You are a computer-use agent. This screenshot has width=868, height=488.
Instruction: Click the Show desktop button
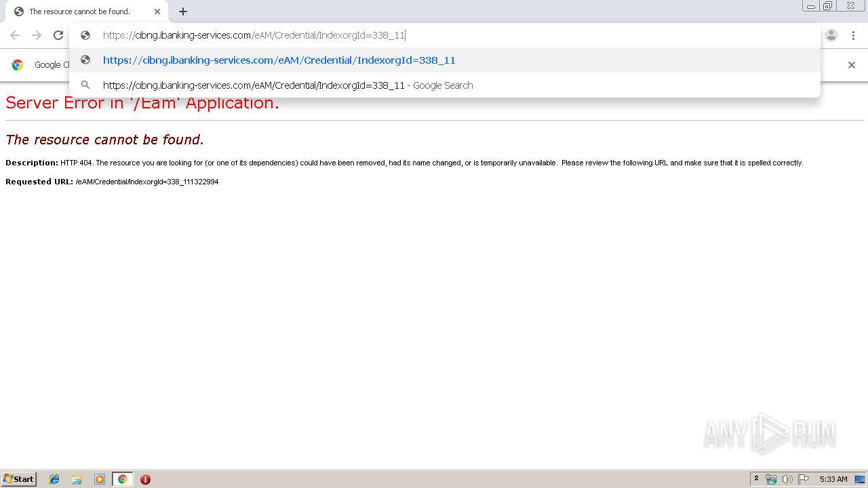[x=860, y=479]
